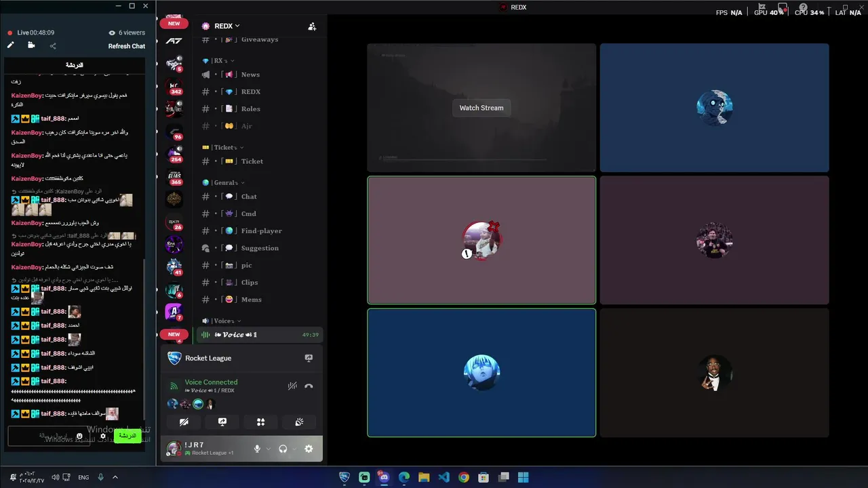Select the server icon with 342 badge

174,87
